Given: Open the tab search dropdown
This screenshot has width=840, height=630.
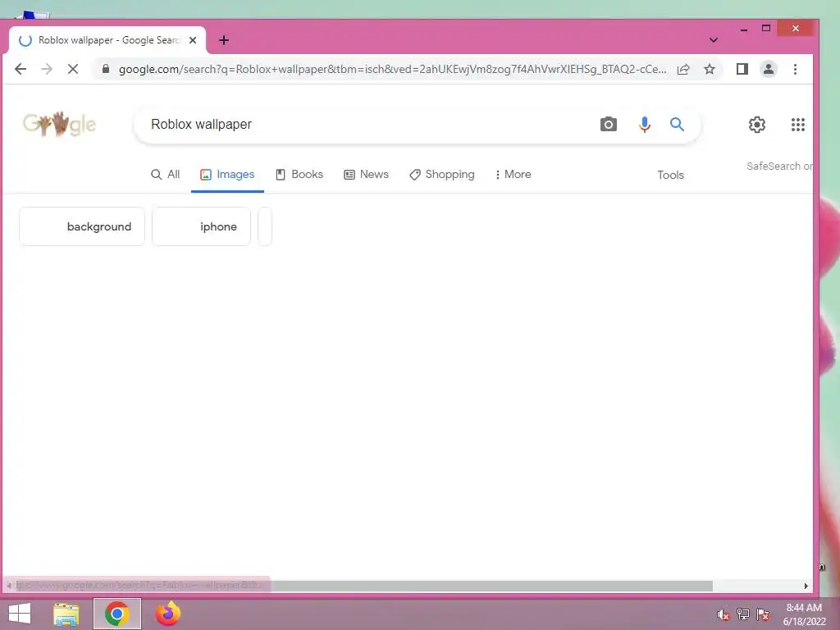Looking at the screenshot, I should point(713,40).
